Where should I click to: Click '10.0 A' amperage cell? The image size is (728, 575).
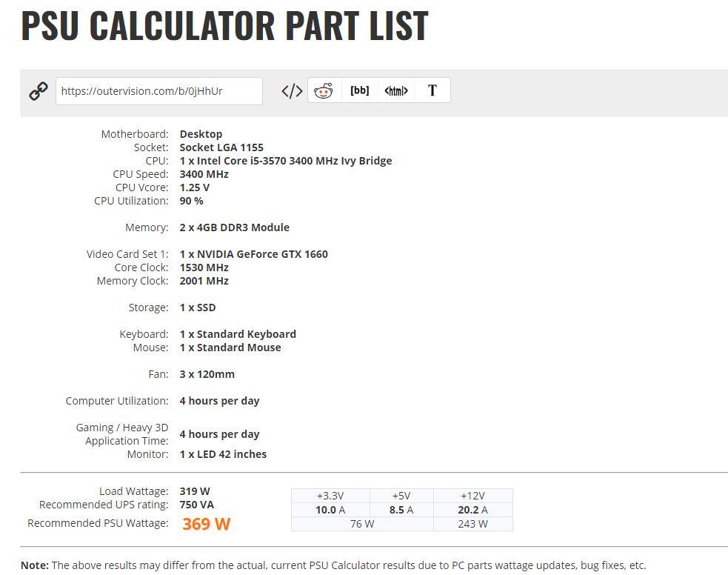click(x=330, y=510)
